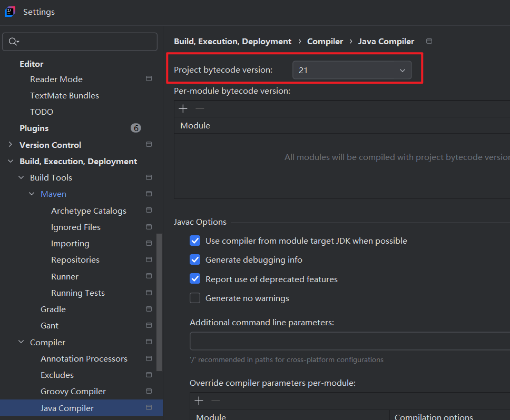Image resolution: width=510 pixels, height=420 pixels.
Task: Click project-level icon next to Version Control
Action: (149, 144)
